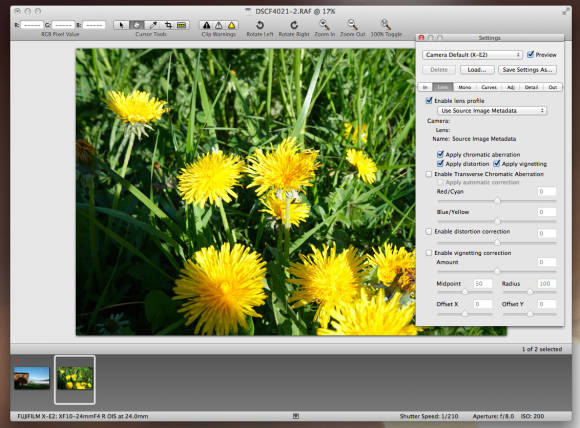Click the Blue/Yellow value field
Screen dimensions: 580x428
tap(547, 212)
